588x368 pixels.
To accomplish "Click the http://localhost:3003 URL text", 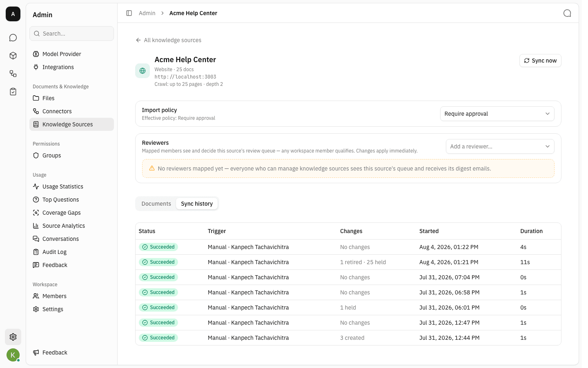I will point(185,77).
